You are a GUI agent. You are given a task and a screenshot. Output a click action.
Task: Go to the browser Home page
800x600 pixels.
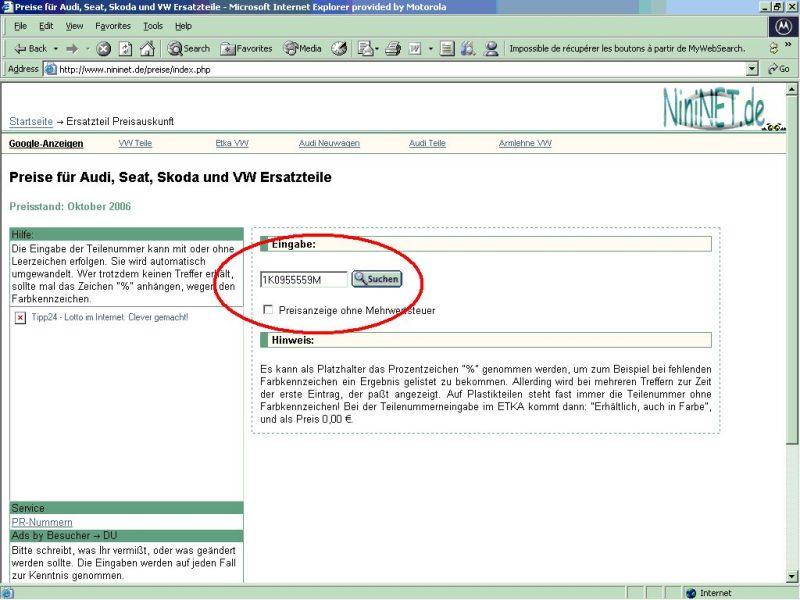click(147, 49)
